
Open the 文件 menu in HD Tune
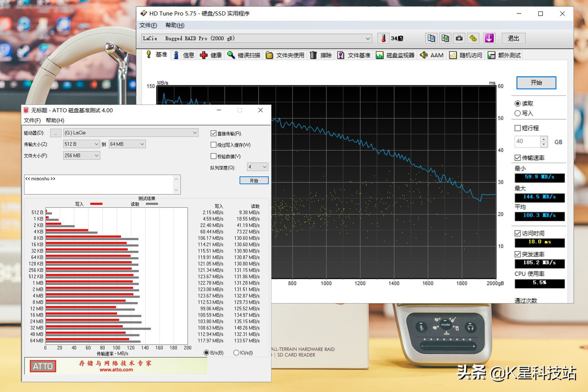(148, 25)
